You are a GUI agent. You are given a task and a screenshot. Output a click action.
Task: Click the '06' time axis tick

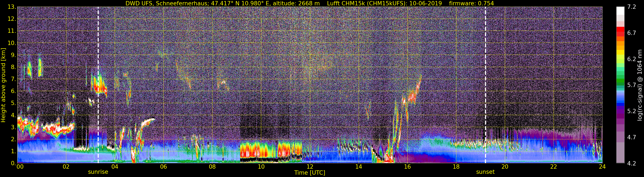pyautogui.click(x=164, y=167)
